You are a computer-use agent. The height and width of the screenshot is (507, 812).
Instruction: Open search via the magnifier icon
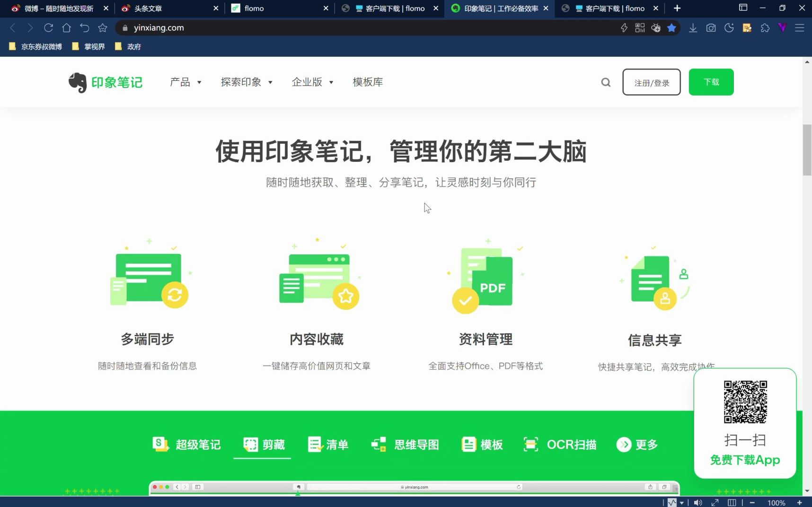[606, 82]
